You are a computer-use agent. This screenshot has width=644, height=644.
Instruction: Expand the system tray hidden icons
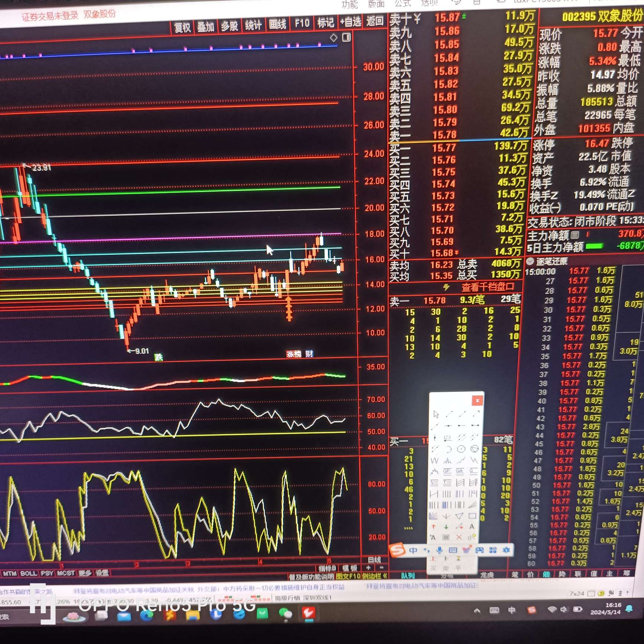click(477, 611)
